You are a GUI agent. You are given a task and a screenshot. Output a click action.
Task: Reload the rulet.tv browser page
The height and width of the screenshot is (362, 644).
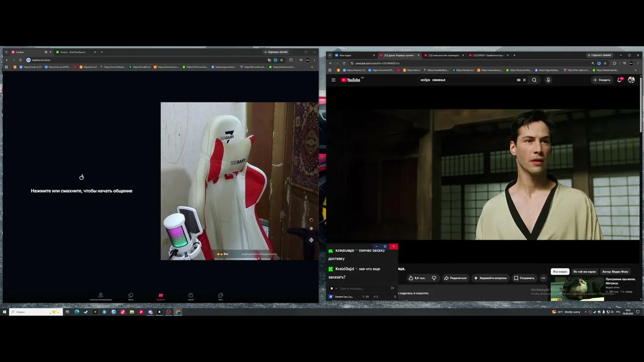coord(20,60)
